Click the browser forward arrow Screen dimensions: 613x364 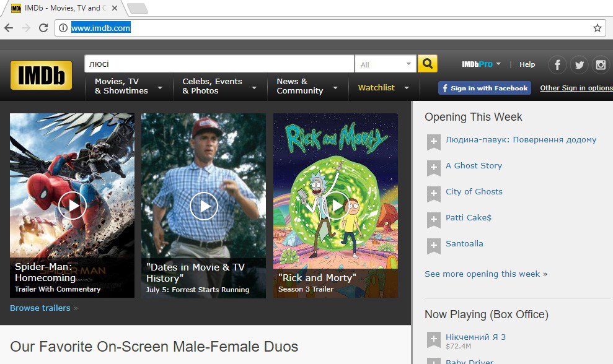click(26, 28)
